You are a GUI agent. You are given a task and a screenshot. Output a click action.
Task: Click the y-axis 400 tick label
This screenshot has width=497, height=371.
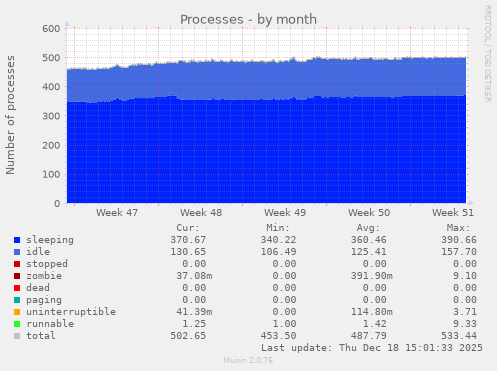point(51,87)
